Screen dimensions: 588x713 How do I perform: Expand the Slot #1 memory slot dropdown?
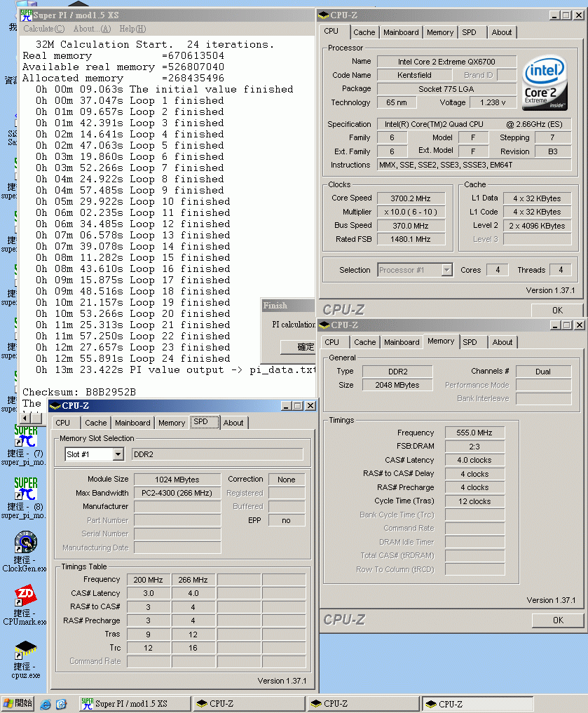point(118,454)
